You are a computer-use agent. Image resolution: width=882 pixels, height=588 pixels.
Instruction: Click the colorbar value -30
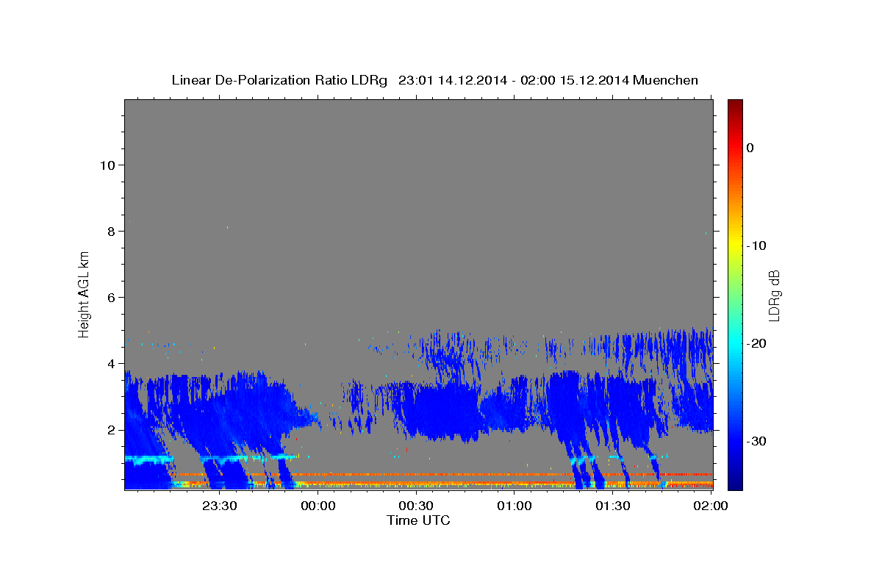coord(757,441)
